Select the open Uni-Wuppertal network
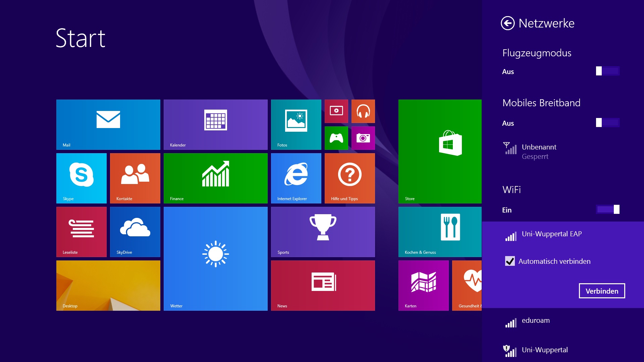 (563, 350)
